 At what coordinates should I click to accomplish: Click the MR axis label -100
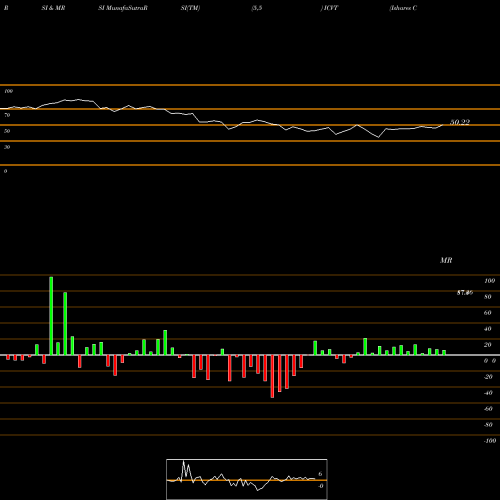(489, 441)
